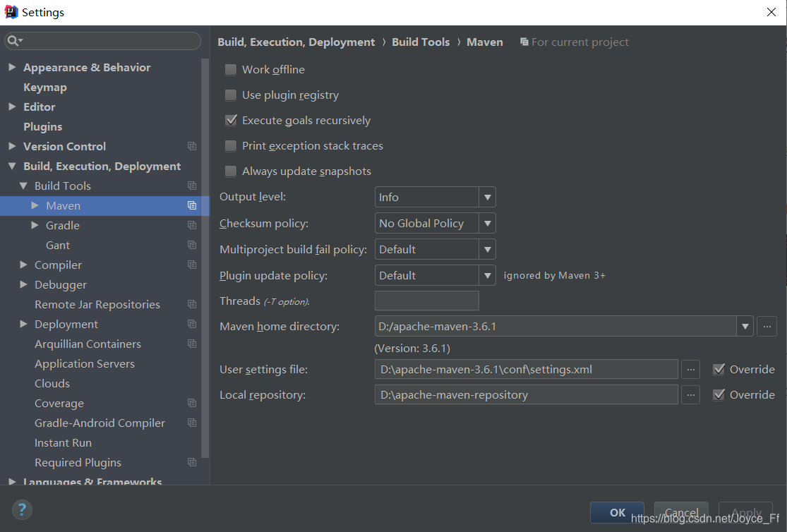This screenshot has width=787, height=532.
Task: Browse for user settings file
Action: [690, 370]
